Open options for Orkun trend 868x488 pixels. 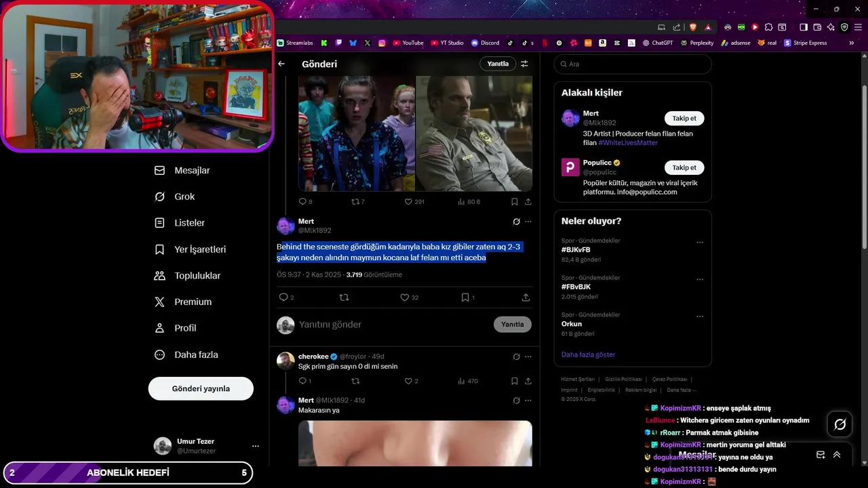(700, 316)
